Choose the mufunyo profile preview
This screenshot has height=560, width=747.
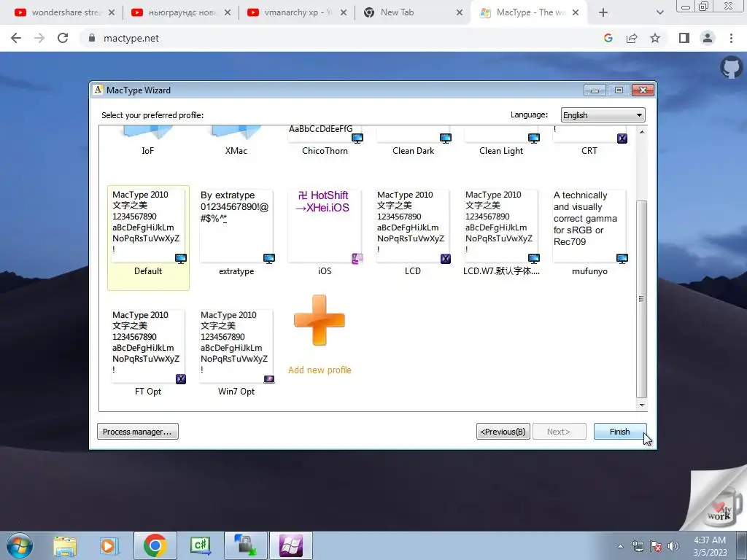589,226
